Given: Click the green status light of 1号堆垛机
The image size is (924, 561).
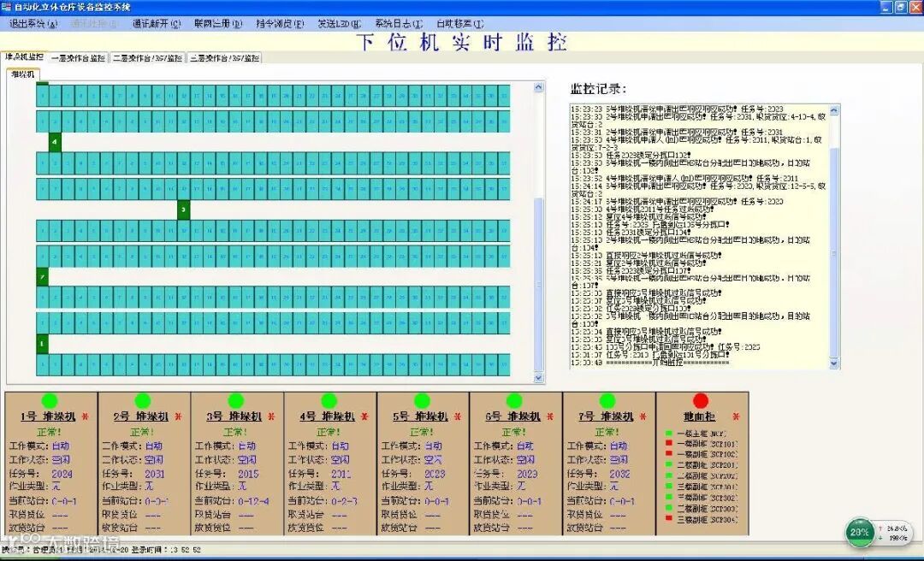Looking at the screenshot, I should (50, 401).
